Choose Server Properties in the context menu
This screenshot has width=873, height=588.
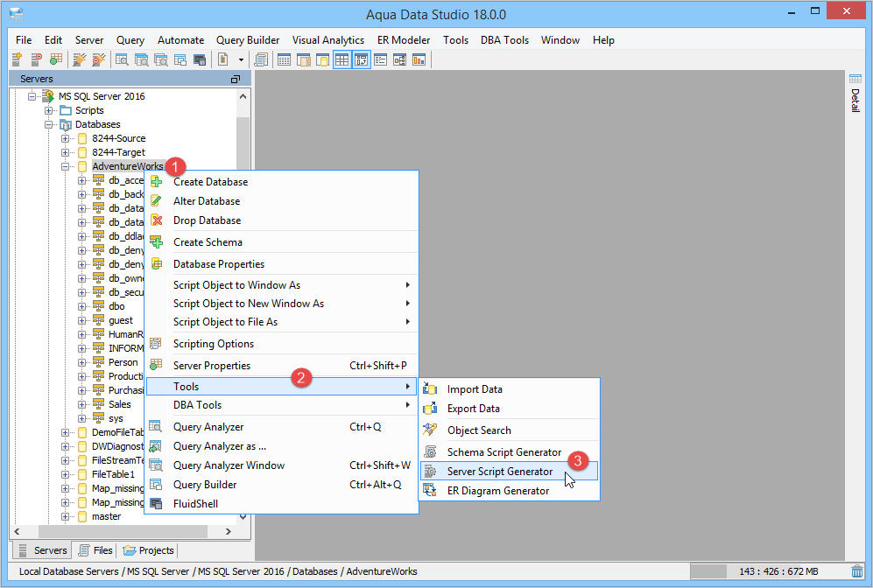pos(282,366)
